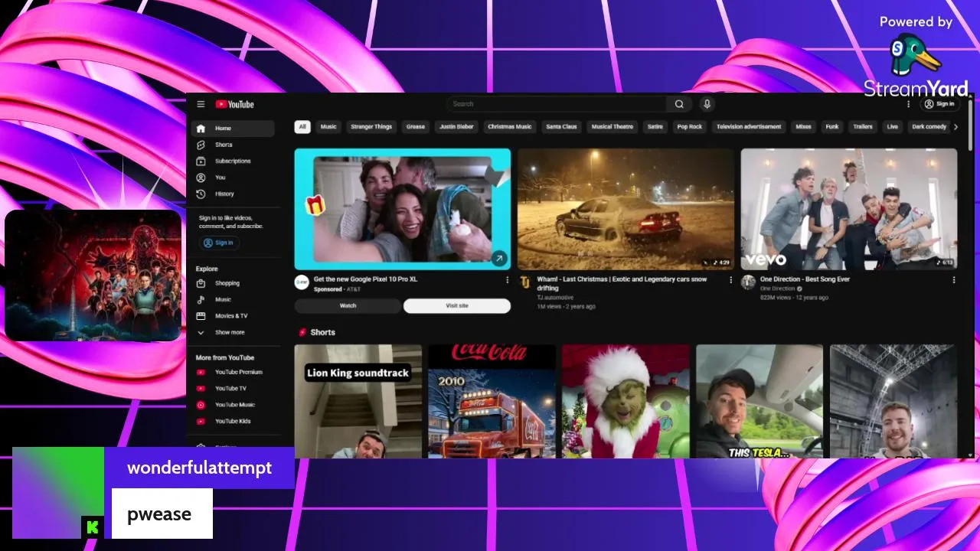Viewport: 980px width, 551px height.
Task: Open History in the sidebar
Action: [x=233, y=194]
